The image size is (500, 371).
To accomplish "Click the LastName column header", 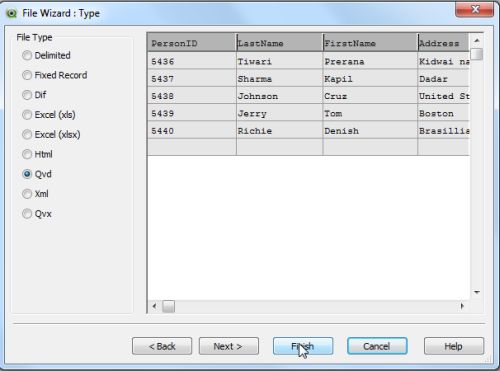I will (x=279, y=43).
